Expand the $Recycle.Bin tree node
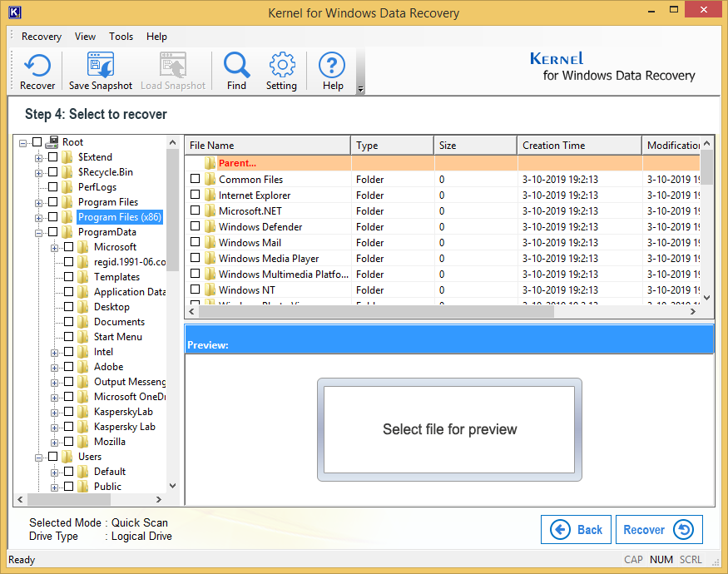The height and width of the screenshot is (574, 728). [x=38, y=173]
